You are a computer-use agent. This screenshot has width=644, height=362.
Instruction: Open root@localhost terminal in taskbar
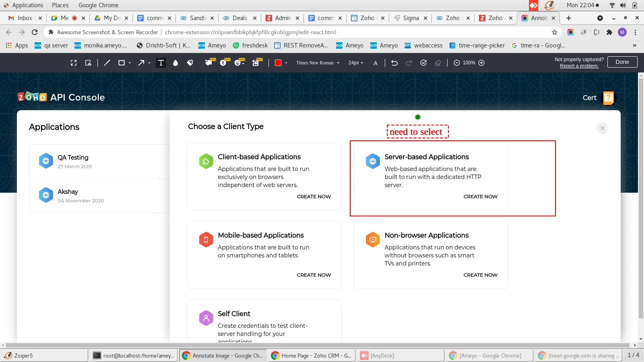pos(133,356)
